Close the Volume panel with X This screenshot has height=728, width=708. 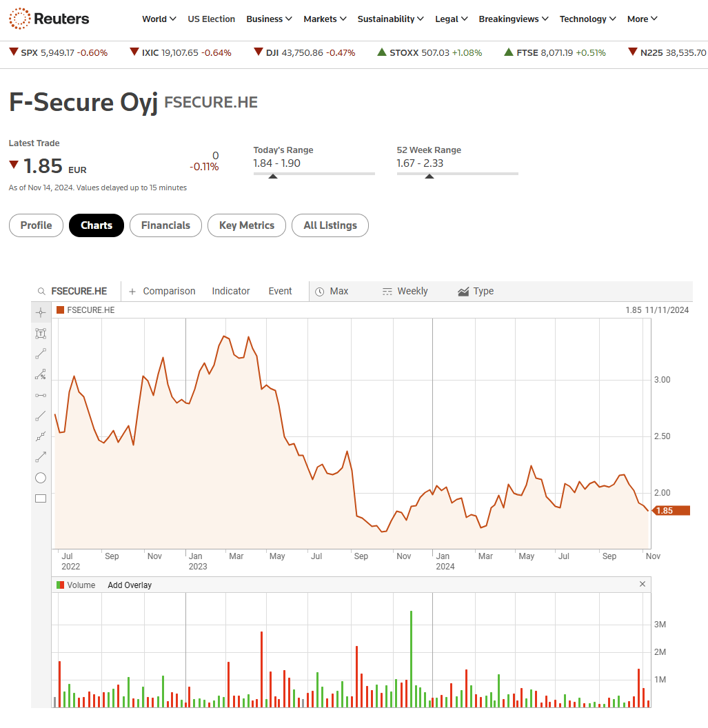coord(643,584)
